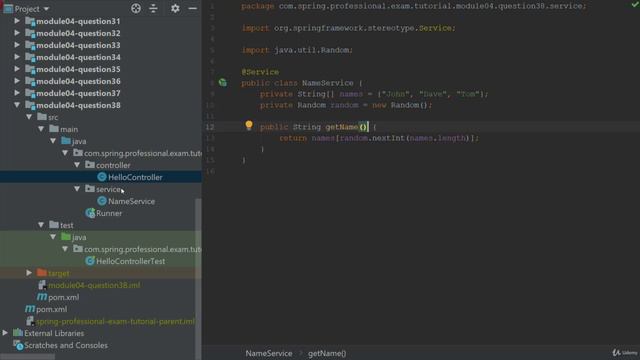The image size is (640, 360).
Task: Click the collapse all icon in Project panel
Action: pyautogui.click(x=153, y=8)
